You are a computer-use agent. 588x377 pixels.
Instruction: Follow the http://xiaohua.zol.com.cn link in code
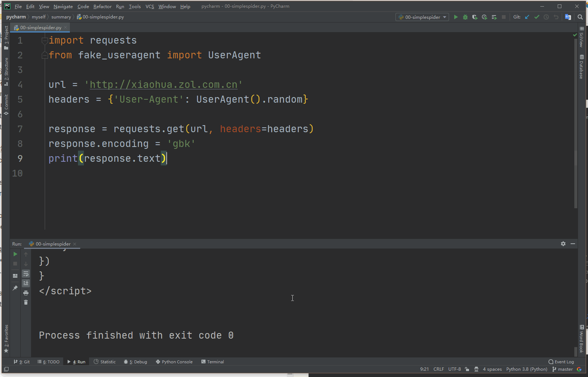163,85
